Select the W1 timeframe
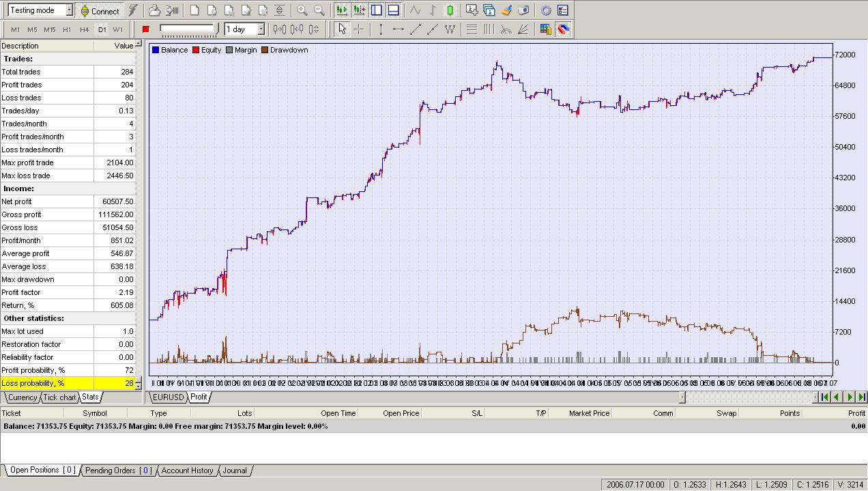868x491 pixels. tap(118, 29)
